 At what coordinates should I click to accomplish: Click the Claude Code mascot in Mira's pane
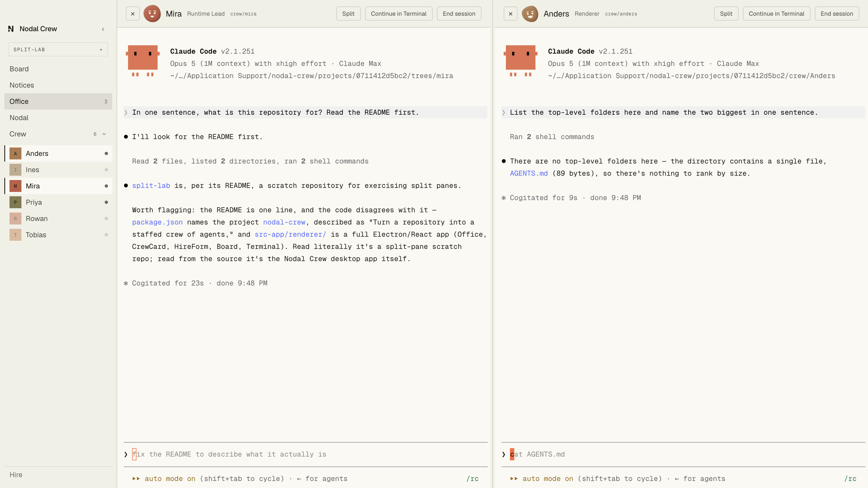[x=142, y=61]
